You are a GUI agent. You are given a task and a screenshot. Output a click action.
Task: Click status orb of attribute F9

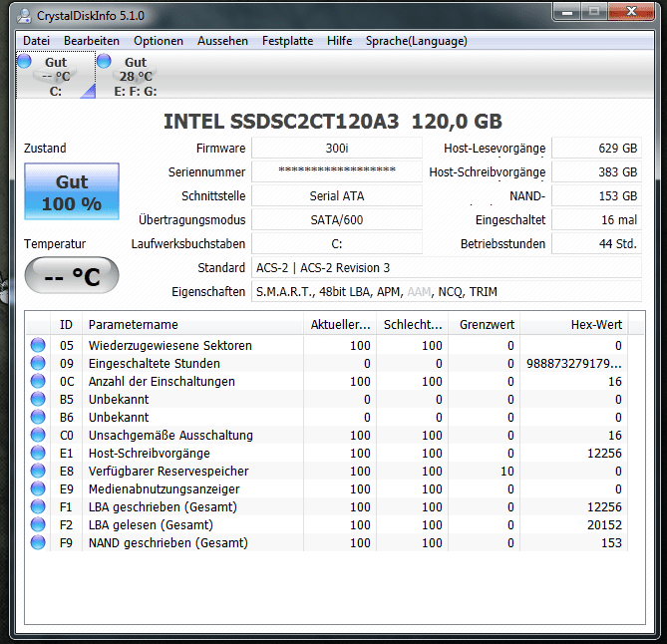tap(38, 542)
